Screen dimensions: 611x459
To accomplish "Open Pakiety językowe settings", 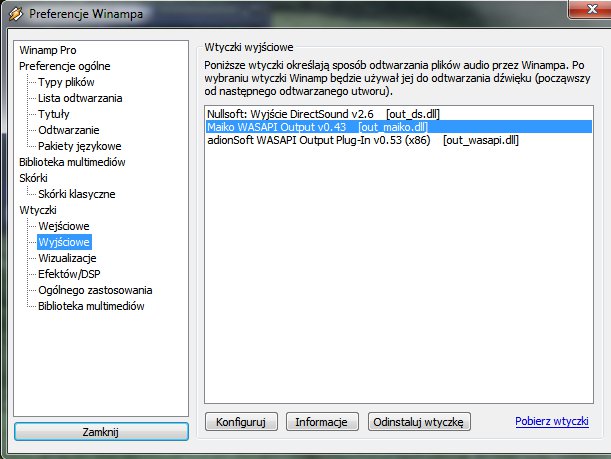I will [x=79, y=146].
